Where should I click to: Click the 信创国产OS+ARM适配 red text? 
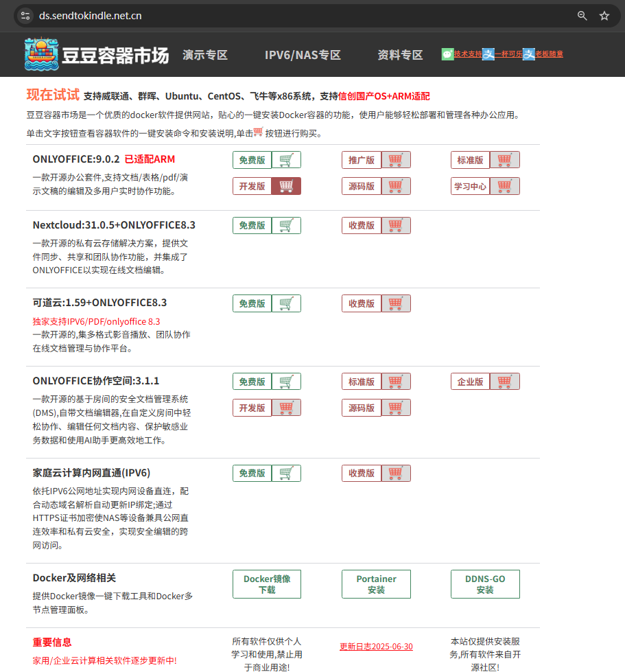pyautogui.click(x=384, y=96)
